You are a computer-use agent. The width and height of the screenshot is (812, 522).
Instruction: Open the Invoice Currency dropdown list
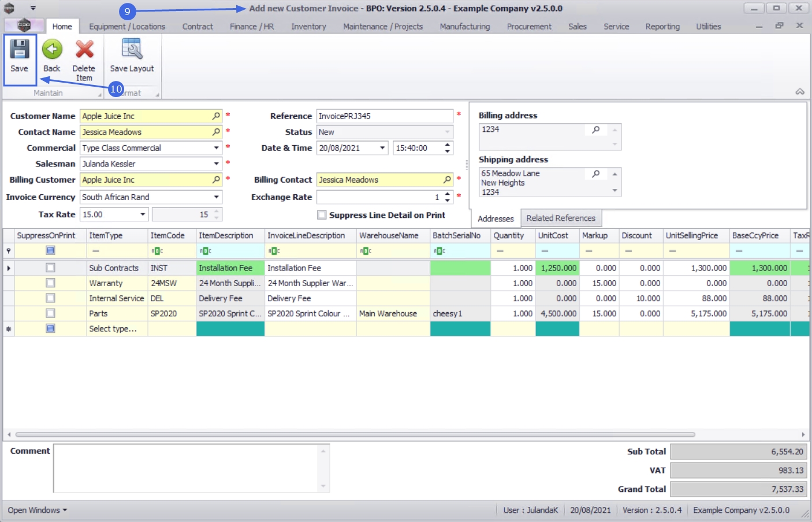216,197
